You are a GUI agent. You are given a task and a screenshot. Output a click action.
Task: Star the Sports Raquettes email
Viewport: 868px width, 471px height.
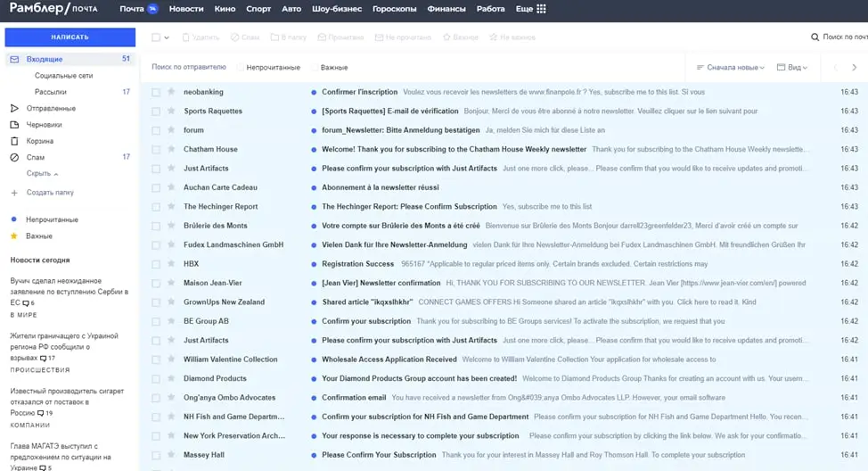coord(171,111)
